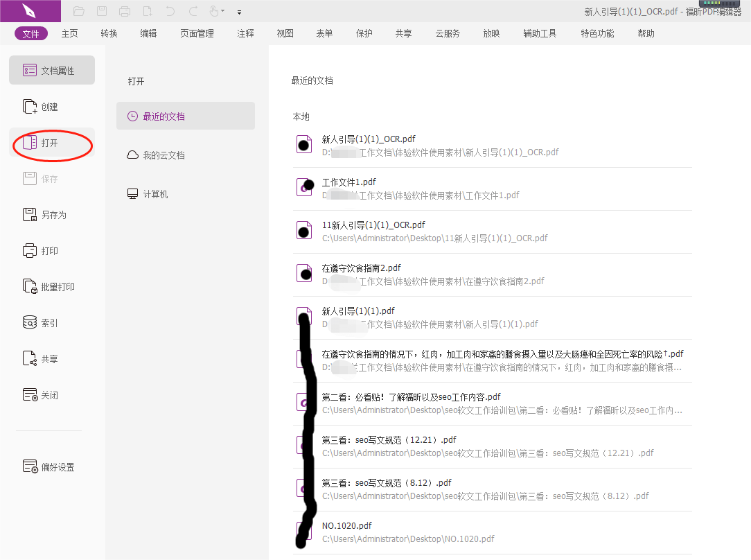Image resolution: width=751 pixels, height=560 pixels.
Task: Select the 创建 (Create) sidebar icon
Action: (x=51, y=107)
